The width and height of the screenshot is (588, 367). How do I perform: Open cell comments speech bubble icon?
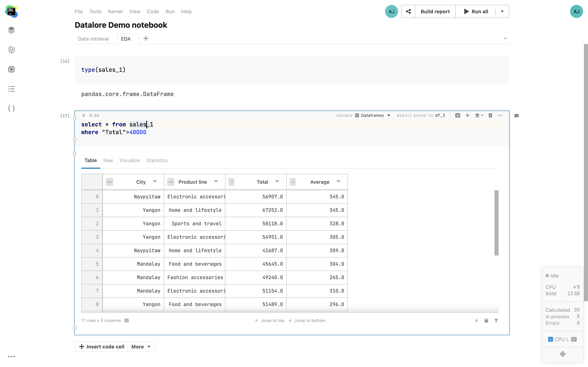517,116
